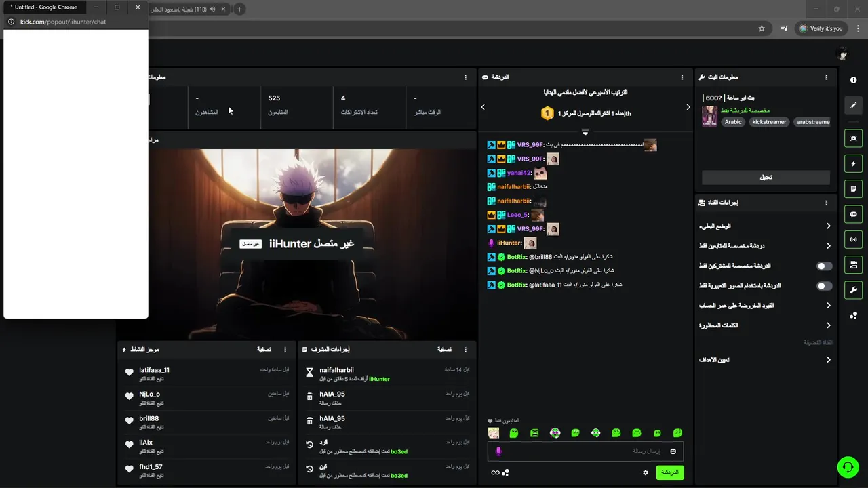Viewport: 868px width, 488px height.
Task: Click undo icon on قرد banned-word entry
Action: (310, 445)
